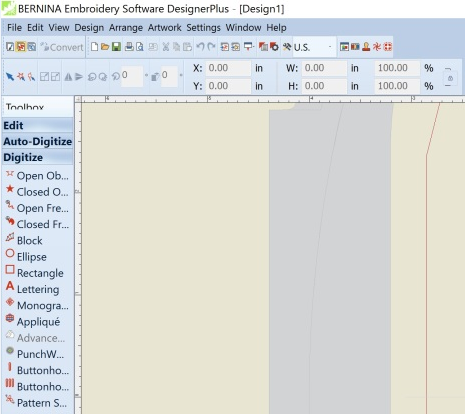Open the U.S. measurement system dropdown
Screen dimensions: 465x414
pyautogui.click(x=330, y=47)
